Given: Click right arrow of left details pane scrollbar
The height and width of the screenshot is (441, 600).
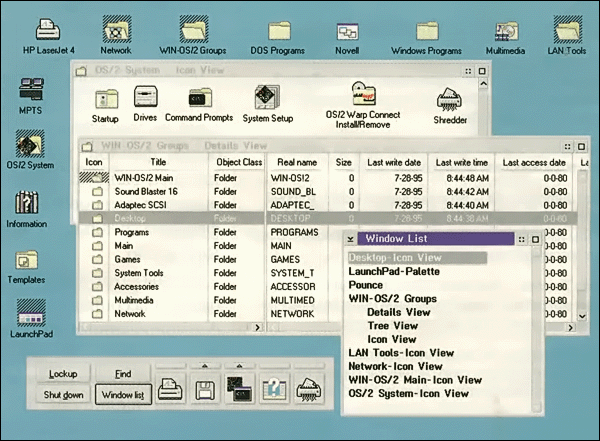Looking at the screenshot, I should click(258, 327).
